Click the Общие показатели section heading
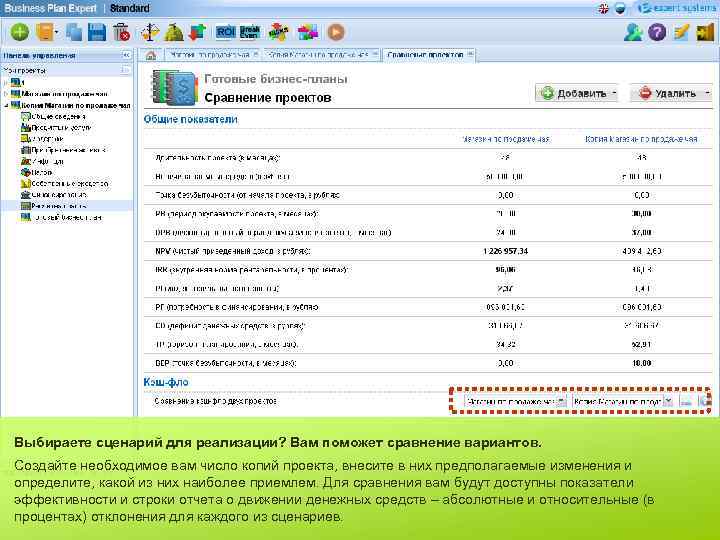 [191, 119]
